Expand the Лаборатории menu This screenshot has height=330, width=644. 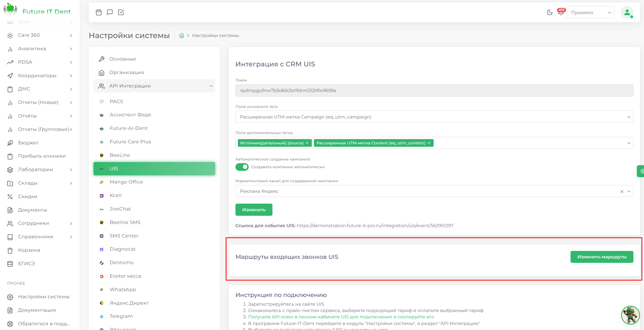coord(40,169)
